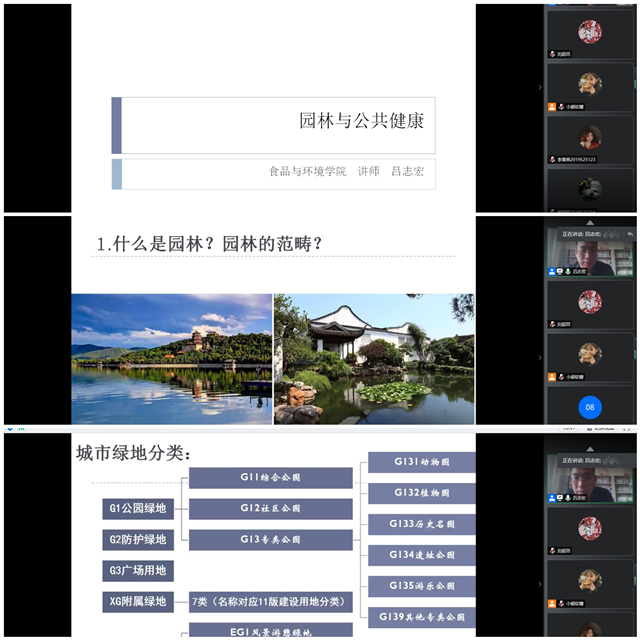Click the green signal indicator below the garden photos
Image resolution: width=640 pixels, height=640 pixels.
pyautogui.click(x=21, y=429)
